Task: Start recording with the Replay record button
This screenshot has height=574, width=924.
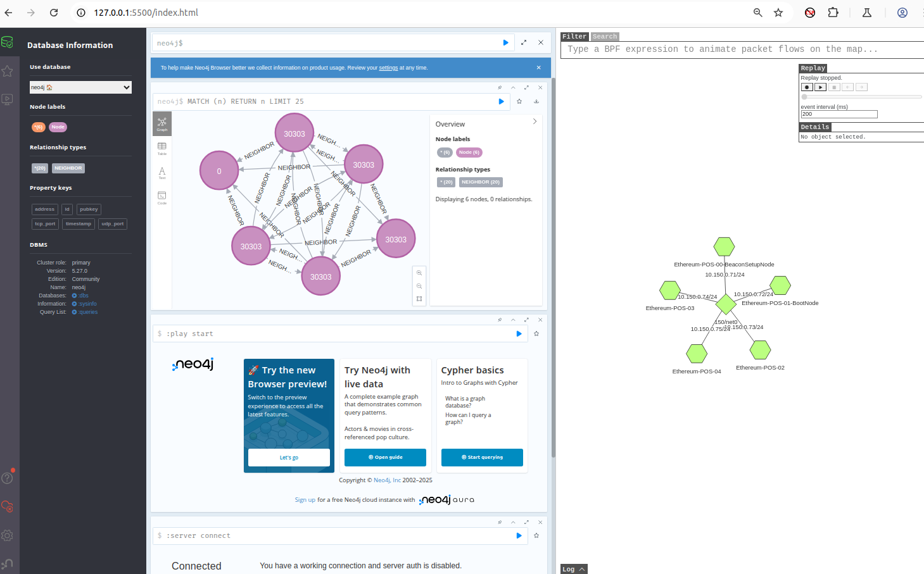Action: (807, 87)
